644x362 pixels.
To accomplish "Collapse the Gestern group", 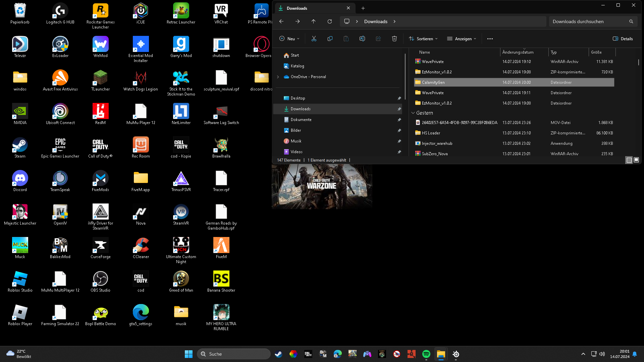I will coord(413,113).
